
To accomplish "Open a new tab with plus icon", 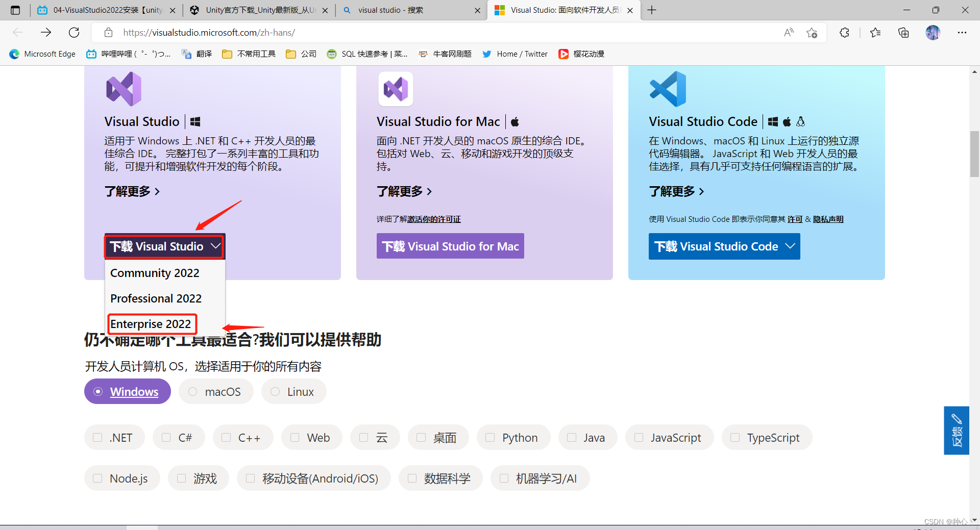I will click(652, 10).
